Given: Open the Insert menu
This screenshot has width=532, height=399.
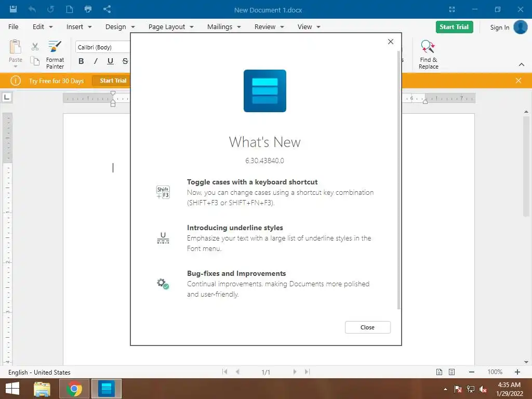Looking at the screenshot, I should tap(79, 27).
